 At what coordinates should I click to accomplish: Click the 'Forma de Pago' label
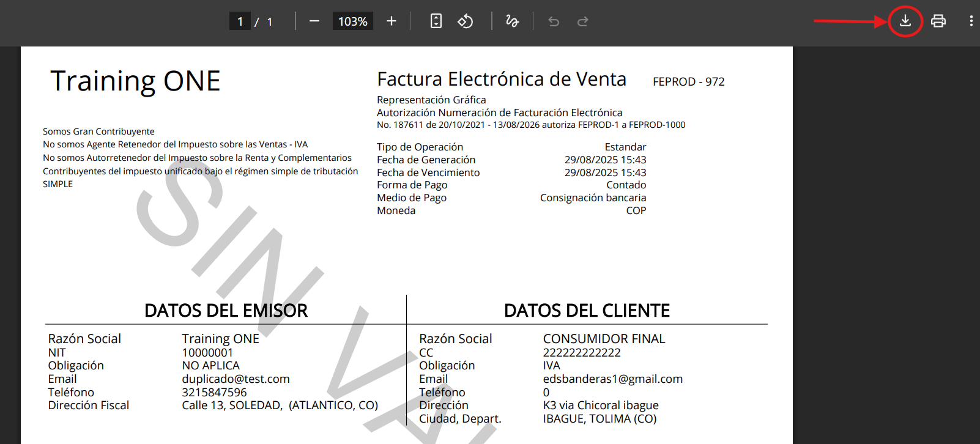412,185
